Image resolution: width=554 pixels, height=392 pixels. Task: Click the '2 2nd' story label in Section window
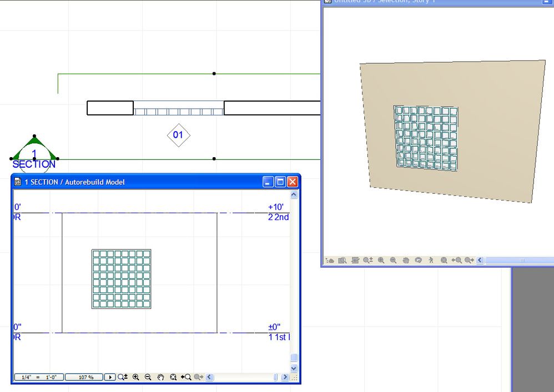[279, 217]
